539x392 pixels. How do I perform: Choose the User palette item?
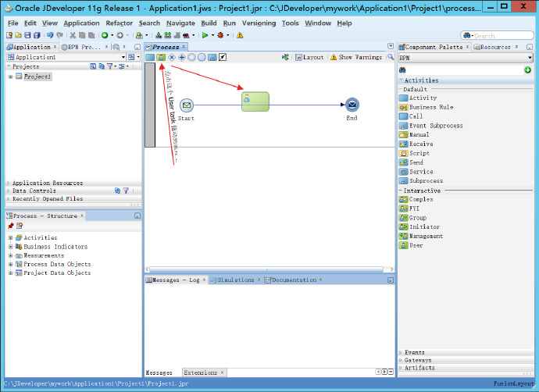(x=411, y=245)
